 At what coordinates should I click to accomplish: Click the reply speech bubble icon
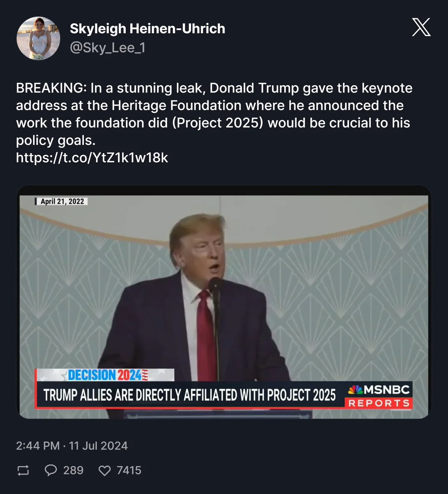[51, 470]
